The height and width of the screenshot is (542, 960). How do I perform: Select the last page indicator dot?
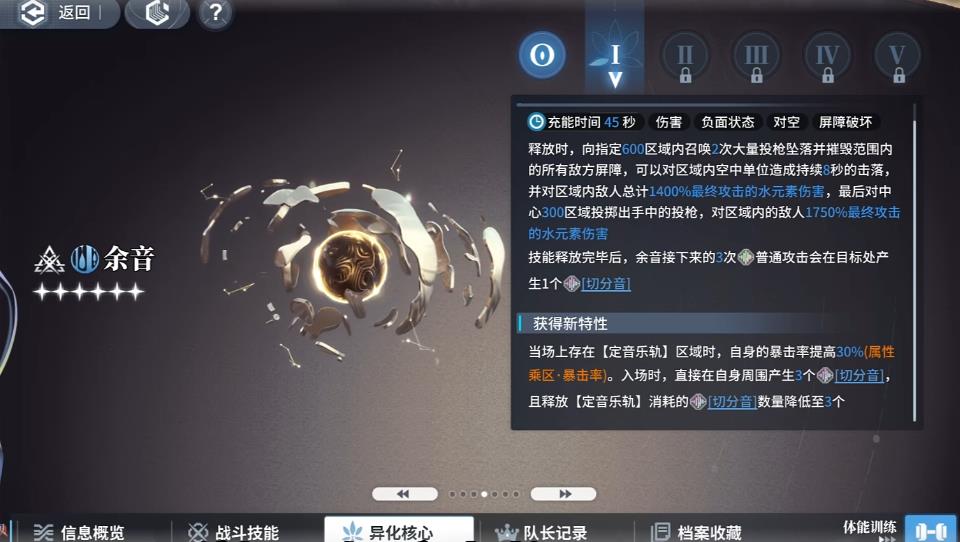(516, 494)
